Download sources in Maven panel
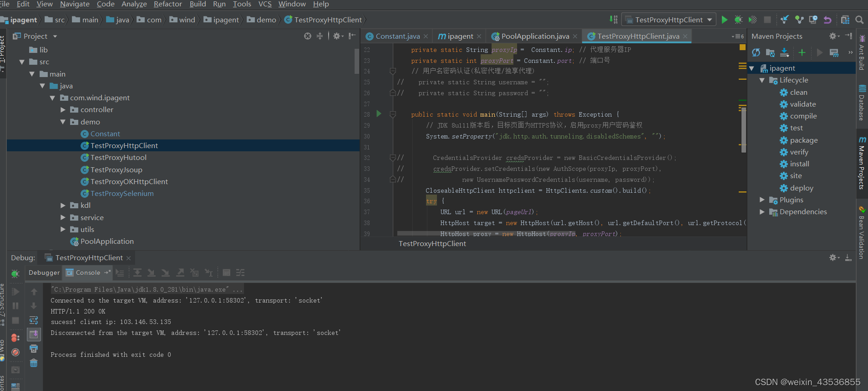Image resolution: width=868 pixels, height=391 pixels. 785,52
